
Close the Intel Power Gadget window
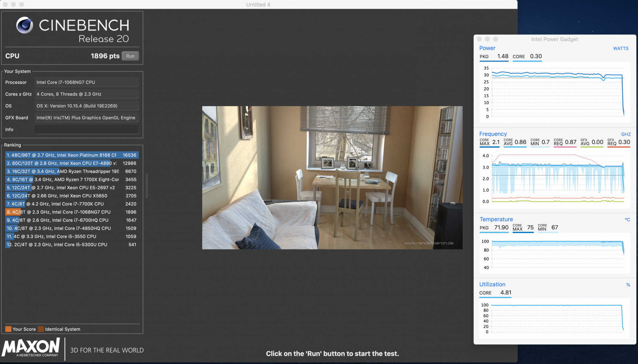point(479,39)
